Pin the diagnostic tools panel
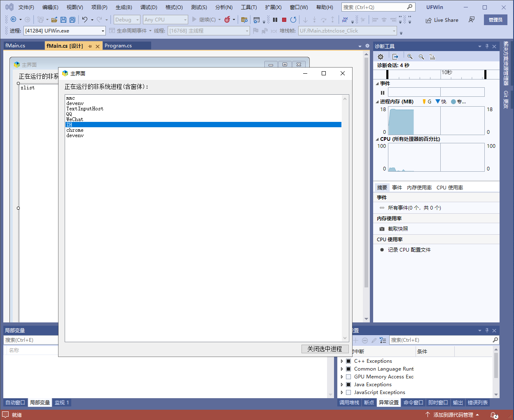Screen dimensions: 514x420 [487, 47]
